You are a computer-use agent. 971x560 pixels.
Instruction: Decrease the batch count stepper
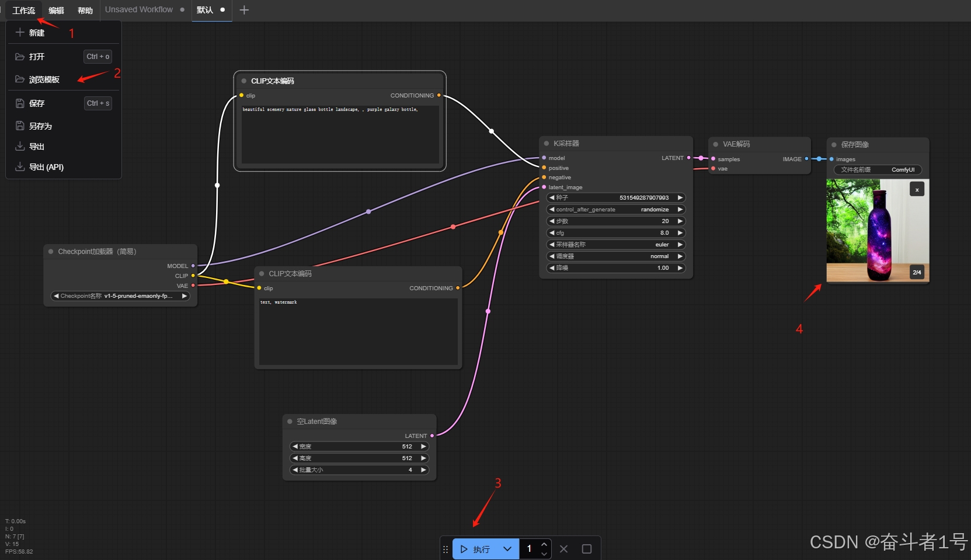pyautogui.click(x=544, y=554)
